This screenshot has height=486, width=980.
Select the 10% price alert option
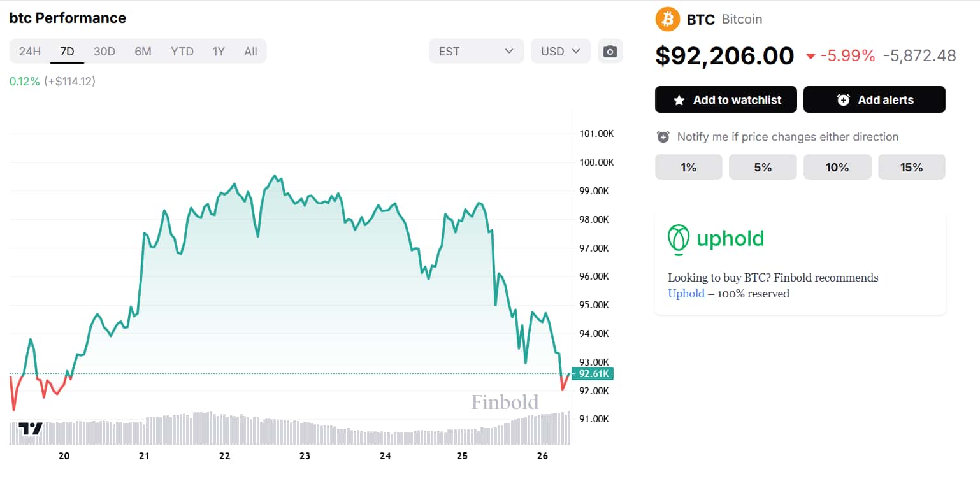pos(837,168)
